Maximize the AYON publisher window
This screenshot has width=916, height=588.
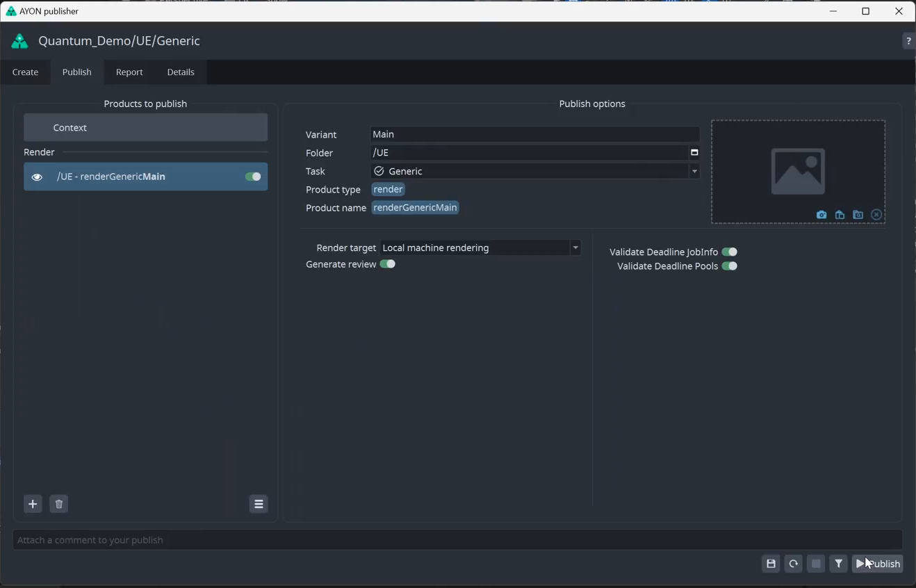[x=866, y=11]
